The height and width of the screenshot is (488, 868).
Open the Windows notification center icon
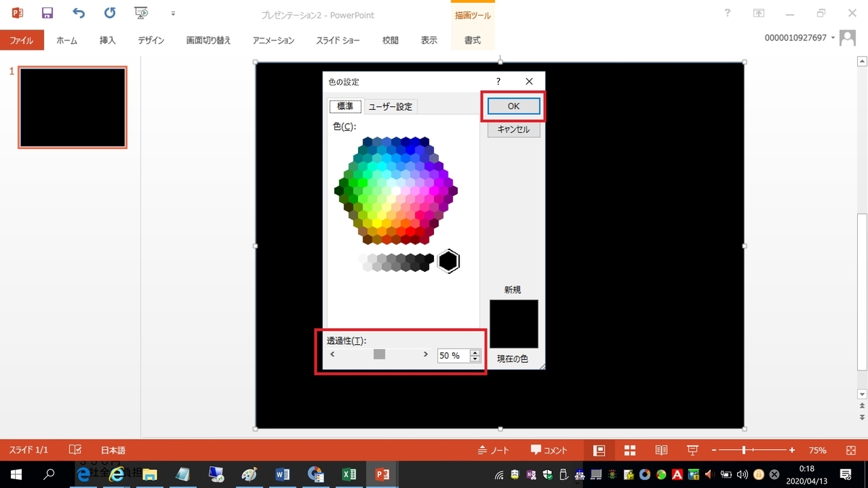click(x=846, y=474)
